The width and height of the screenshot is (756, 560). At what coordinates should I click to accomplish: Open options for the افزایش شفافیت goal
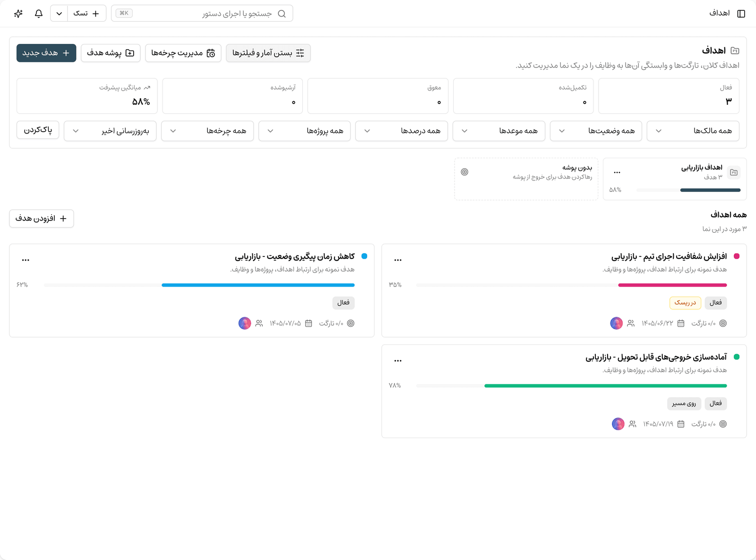(x=398, y=260)
